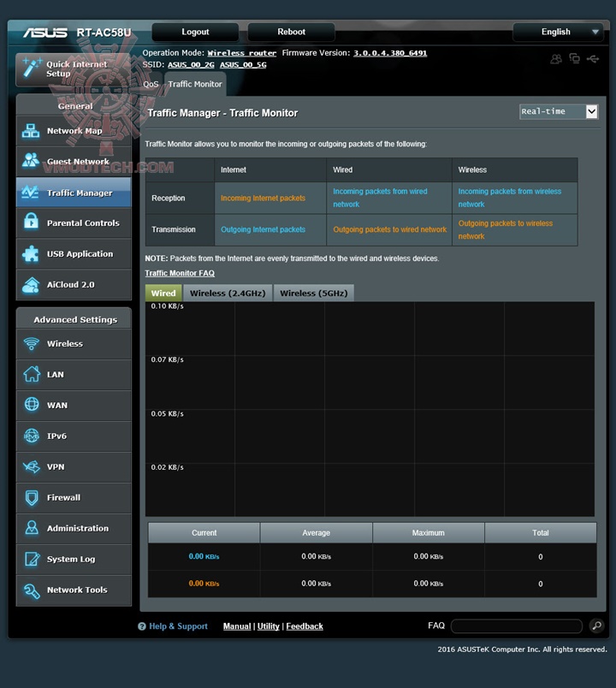Click firmware version 3.0.0.4.380_6491 link
Viewport: 616px width, 688px height.
tap(390, 53)
